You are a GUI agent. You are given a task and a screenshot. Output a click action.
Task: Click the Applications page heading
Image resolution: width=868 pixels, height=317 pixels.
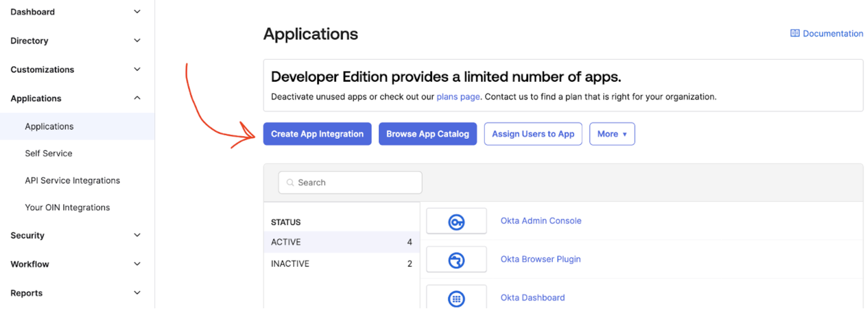(x=310, y=34)
